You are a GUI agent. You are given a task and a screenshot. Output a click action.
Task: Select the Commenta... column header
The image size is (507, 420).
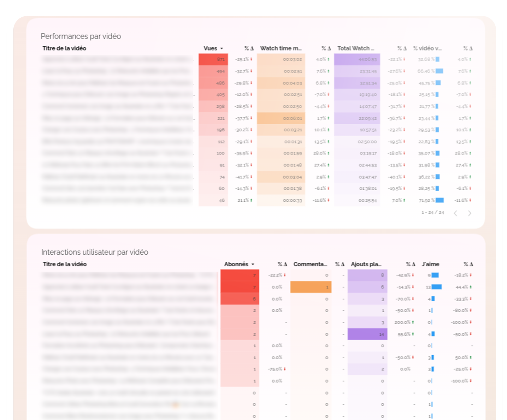(x=310, y=264)
